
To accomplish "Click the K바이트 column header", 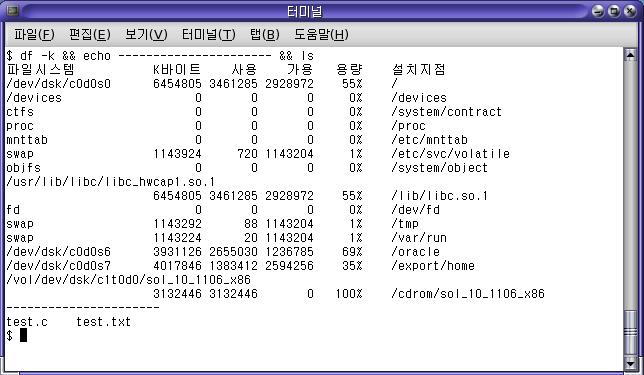I will (x=177, y=69).
